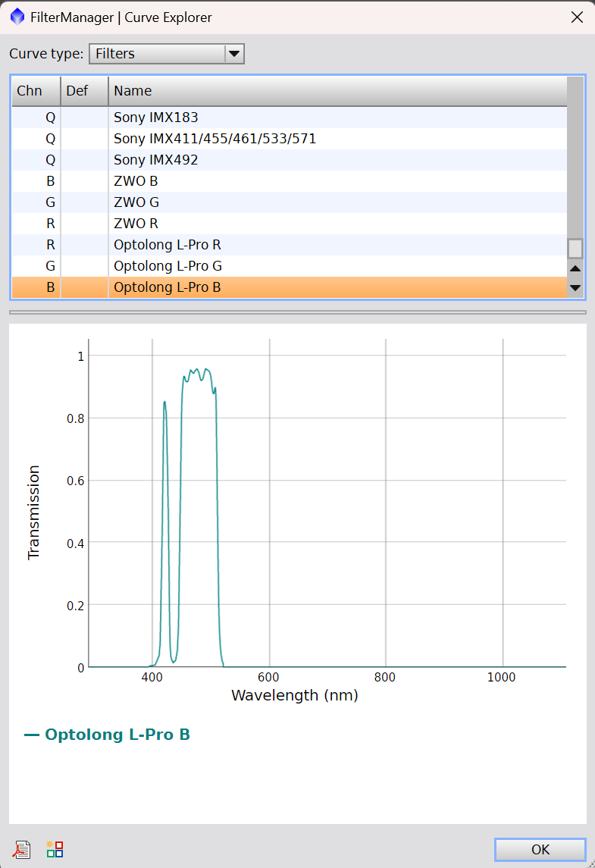
Task: Close the Curve Explorer window
Action: point(577,17)
